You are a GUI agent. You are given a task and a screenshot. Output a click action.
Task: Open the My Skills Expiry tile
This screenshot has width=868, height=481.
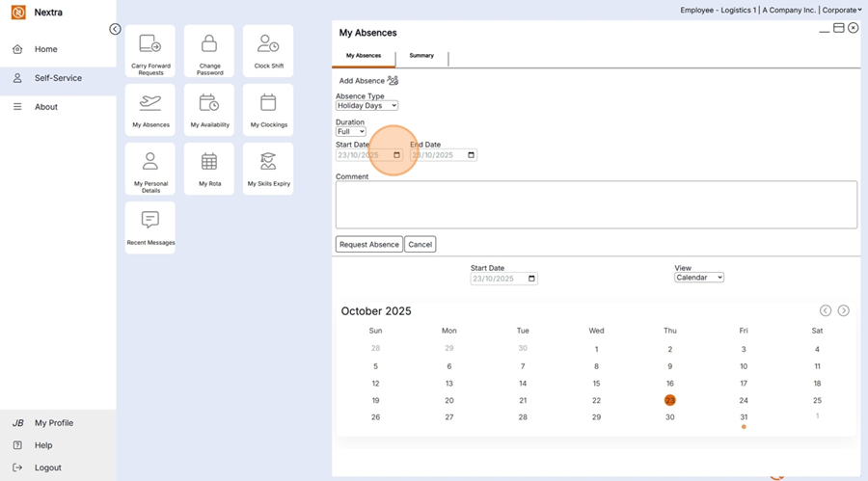click(x=268, y=169)
